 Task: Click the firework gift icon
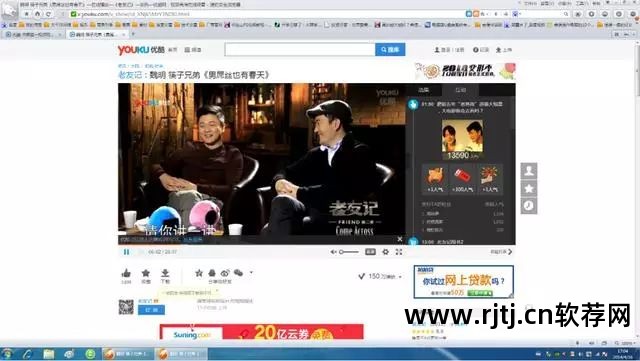pos(489,179)
